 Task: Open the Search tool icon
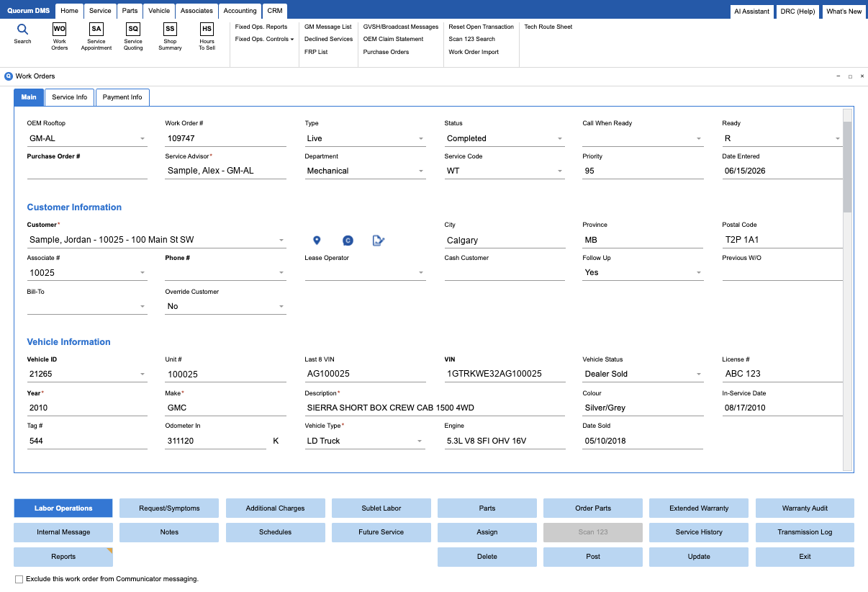(22, 30)
